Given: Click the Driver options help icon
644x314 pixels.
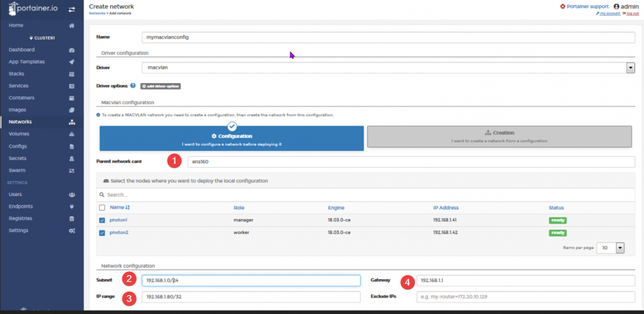Looking at the screenshot, I should click(x=133, y=86).
